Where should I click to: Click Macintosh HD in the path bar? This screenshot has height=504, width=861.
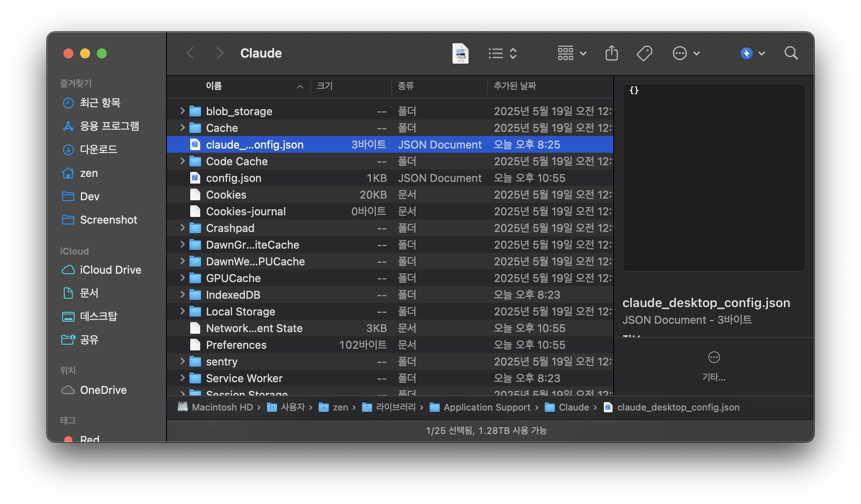(x=216, y=407)
